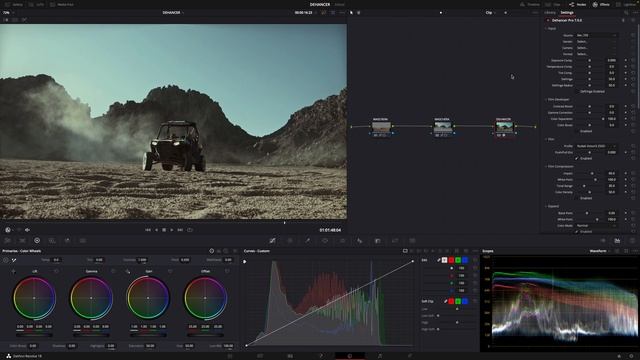
Task: Open the Lightbox view
Action: [x=627, y=4]
